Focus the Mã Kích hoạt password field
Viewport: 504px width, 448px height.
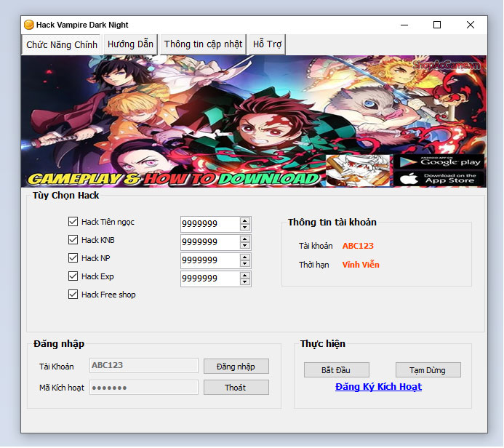click(144, 388)
